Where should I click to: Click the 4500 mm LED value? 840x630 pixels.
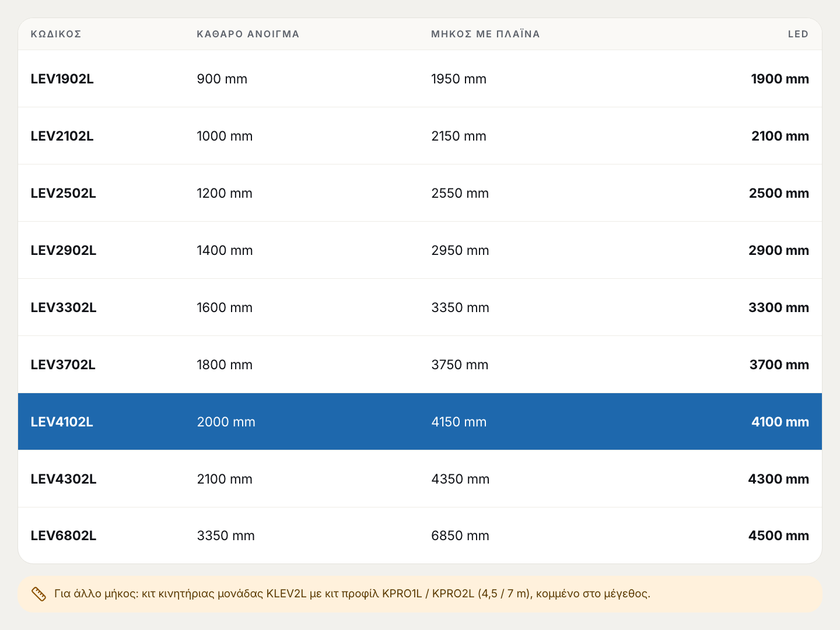coord(778,535)
